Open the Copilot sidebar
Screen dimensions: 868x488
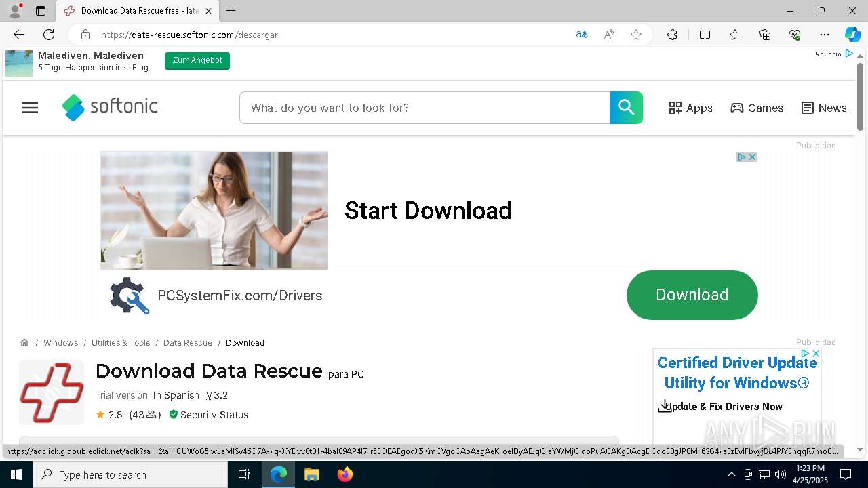[x=852, y=35]
